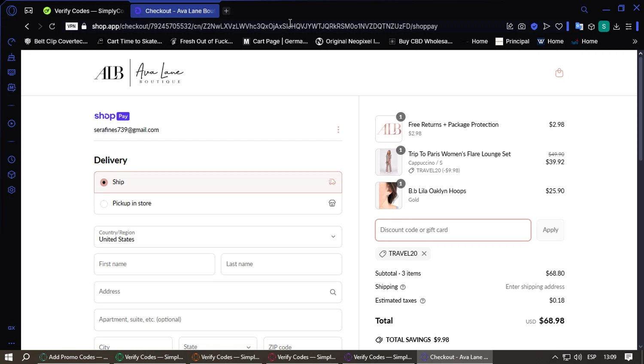The width and height of the screenshot is (644, 364).
Task: Go back using the browser back arrow
Action: click(x=27, y=26)
